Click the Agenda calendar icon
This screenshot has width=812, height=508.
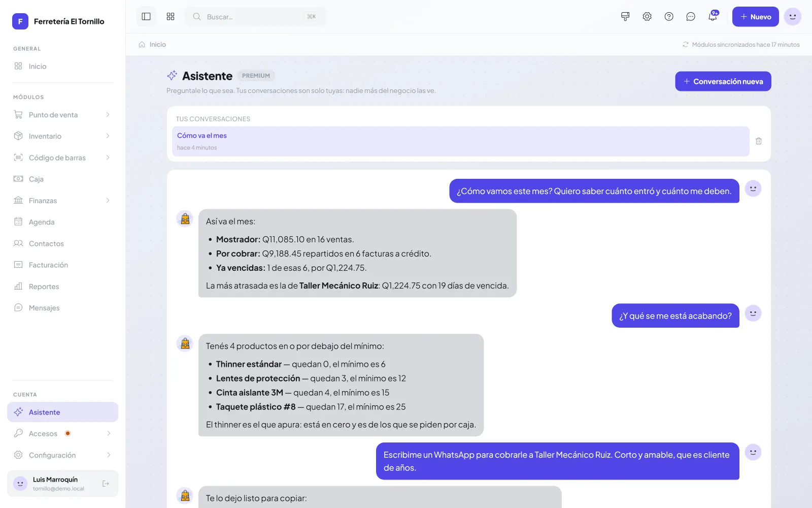(18, 221)
